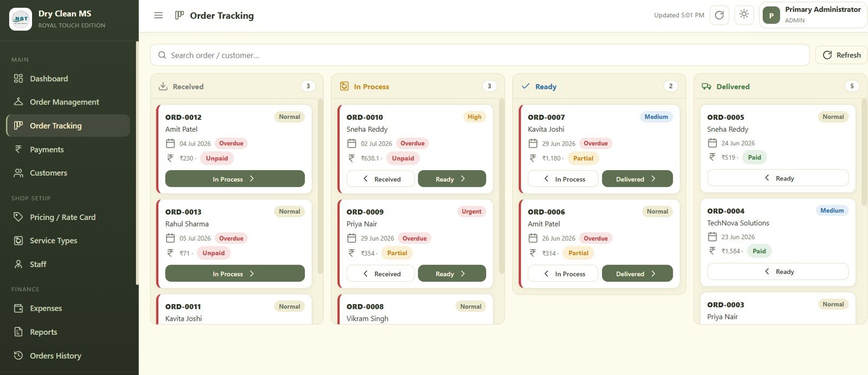The image size is (868, 375).
Task: Click order ID ORD-0008
Action: 365,307
